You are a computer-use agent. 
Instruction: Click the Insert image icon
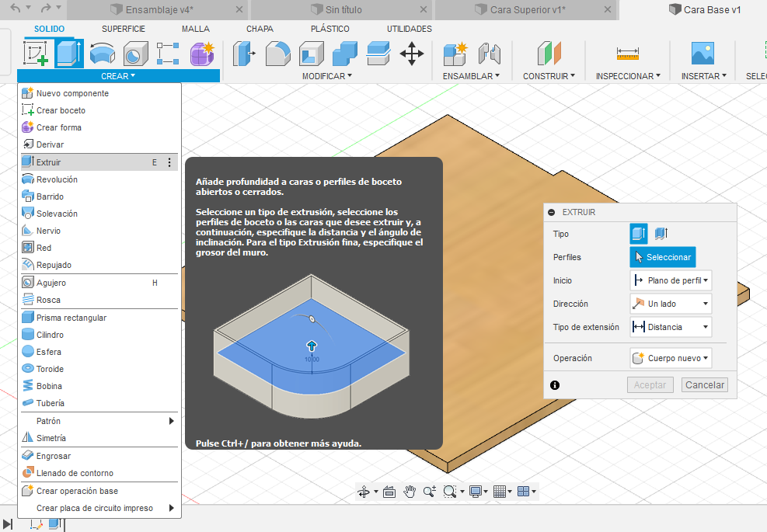point(703,54)
